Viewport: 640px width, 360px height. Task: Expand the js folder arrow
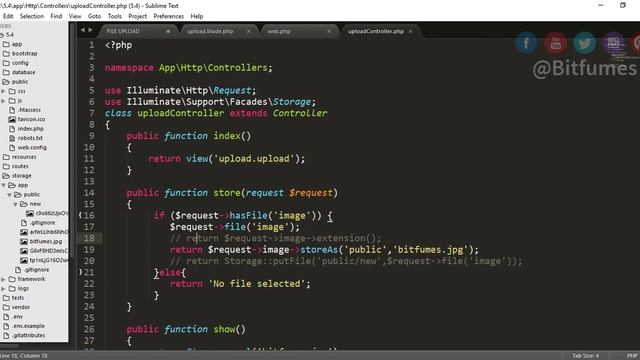3,100
